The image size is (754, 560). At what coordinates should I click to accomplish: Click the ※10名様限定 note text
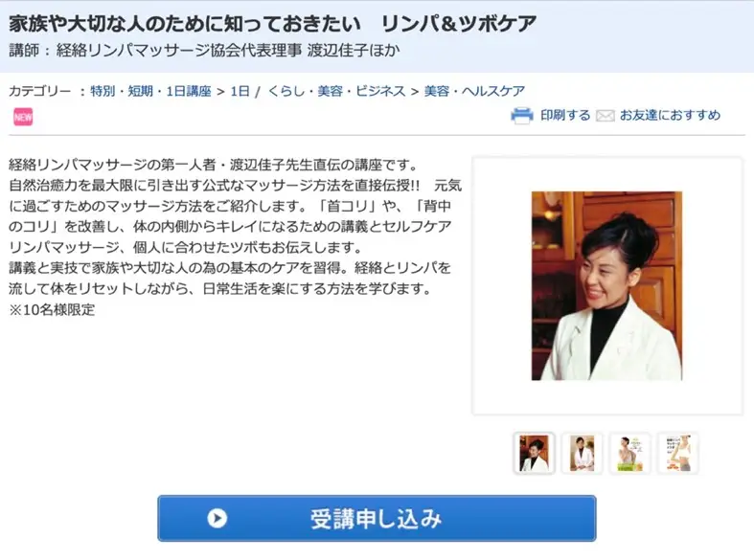pyautogui.click(x=52, y=310)
